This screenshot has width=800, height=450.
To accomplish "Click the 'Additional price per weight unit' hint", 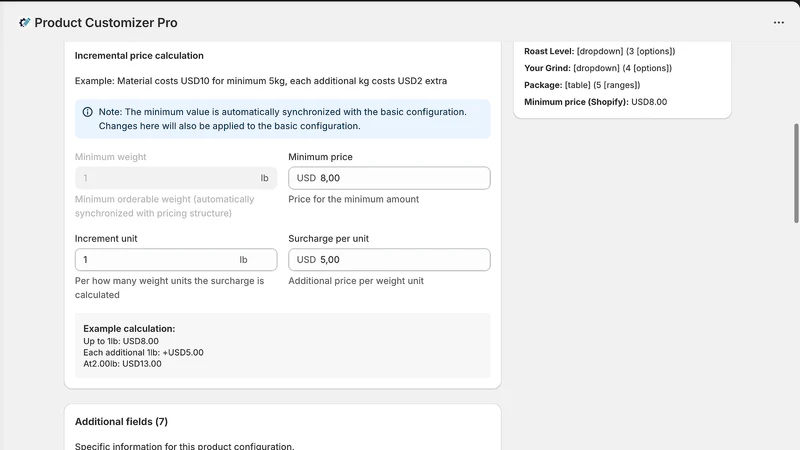I will [x=356, y=281].
